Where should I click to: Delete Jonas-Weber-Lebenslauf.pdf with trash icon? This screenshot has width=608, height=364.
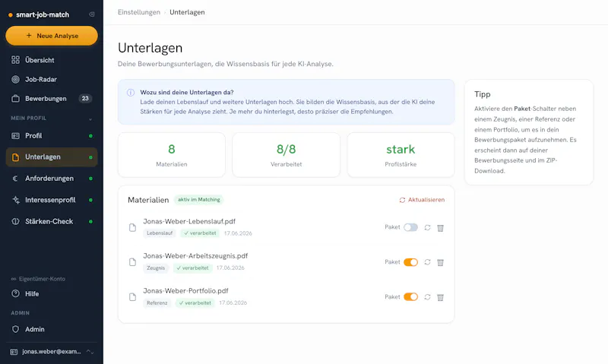click(x=440, y=228)
